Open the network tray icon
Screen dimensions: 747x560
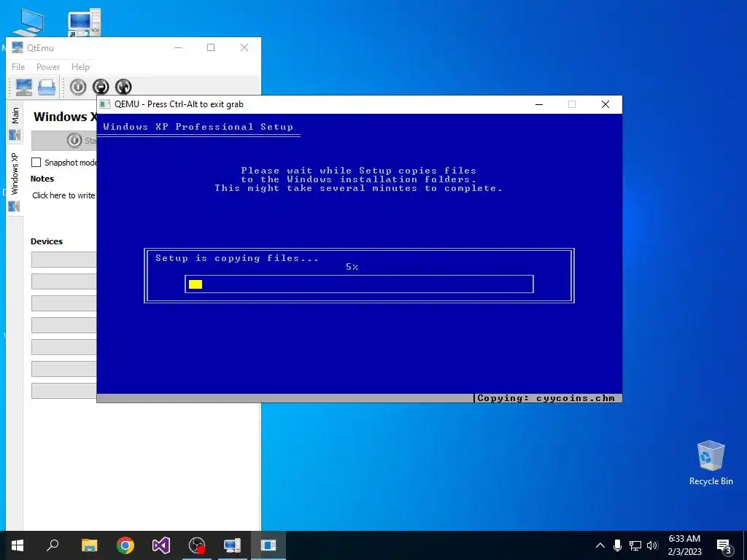(635, 545)
